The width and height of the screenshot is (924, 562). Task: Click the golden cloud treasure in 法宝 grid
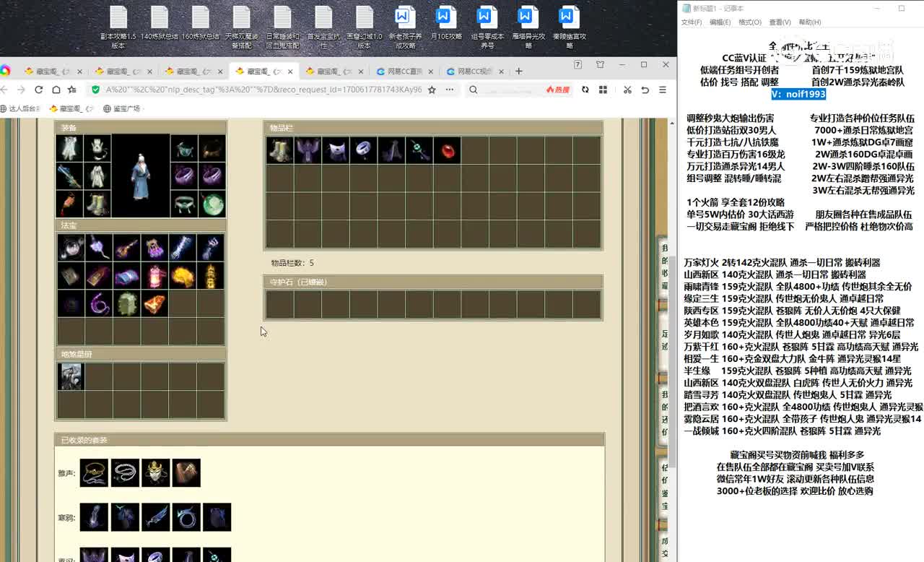(x=183, y=275)
